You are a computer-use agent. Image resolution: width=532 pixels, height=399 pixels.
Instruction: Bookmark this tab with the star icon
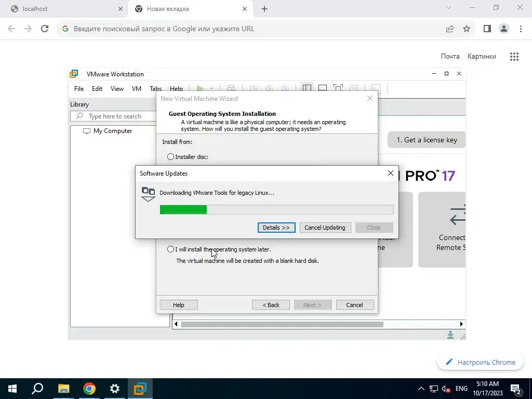tap(467, 29)
